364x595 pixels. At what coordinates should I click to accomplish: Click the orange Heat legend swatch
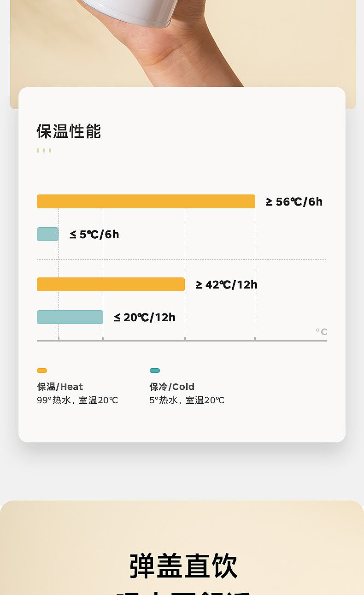pos(42,371)
